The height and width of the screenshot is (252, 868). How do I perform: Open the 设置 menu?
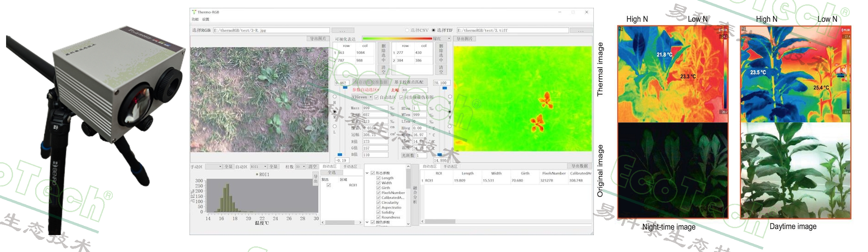click(206, 19)
